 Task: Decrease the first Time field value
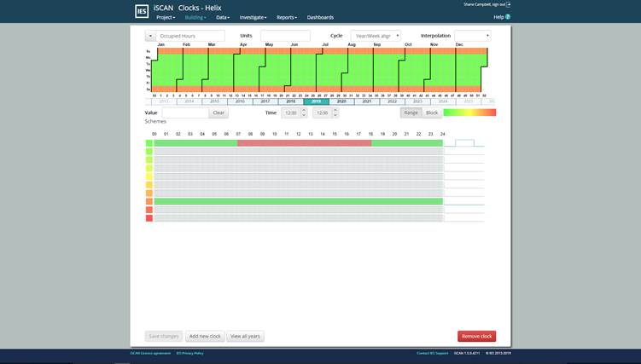(x=304, y=115)
